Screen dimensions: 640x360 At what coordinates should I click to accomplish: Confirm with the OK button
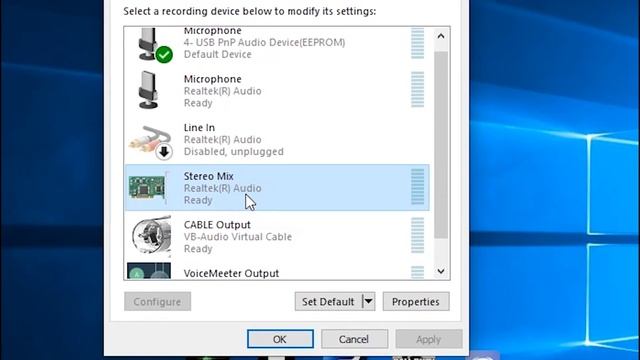pos(280,339)
